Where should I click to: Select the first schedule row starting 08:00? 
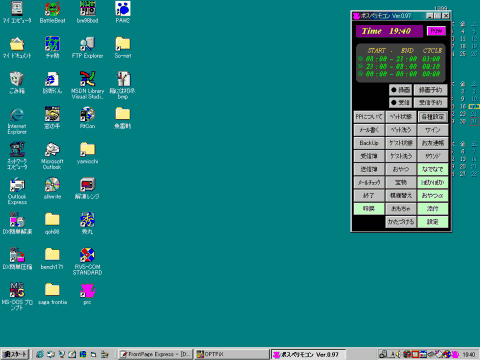click(399, 59)
